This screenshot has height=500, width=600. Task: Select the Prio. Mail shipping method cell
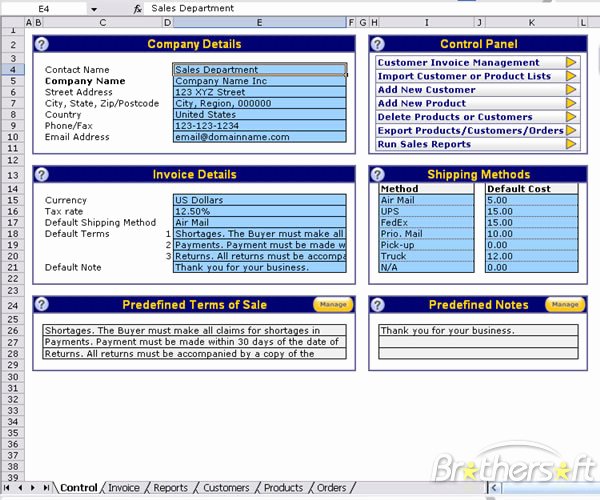[x=427, y=234]
